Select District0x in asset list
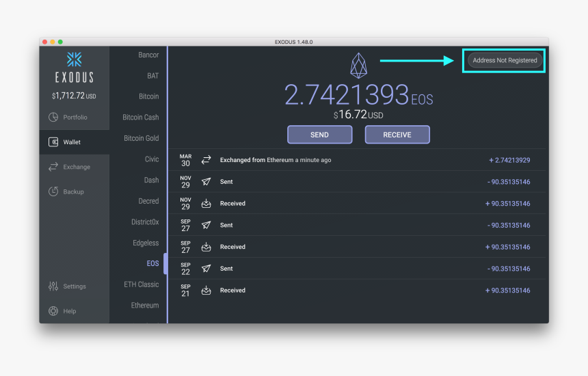 click(145, 222)
